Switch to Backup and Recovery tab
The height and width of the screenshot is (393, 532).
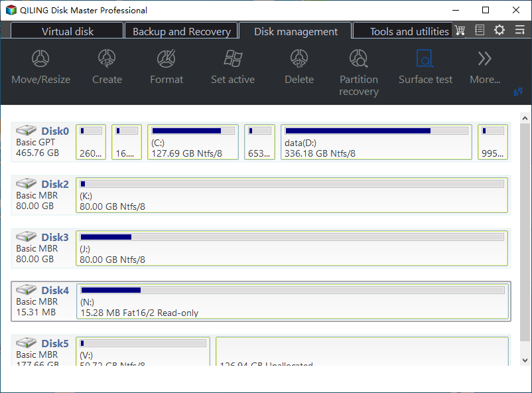pos(181,31)
